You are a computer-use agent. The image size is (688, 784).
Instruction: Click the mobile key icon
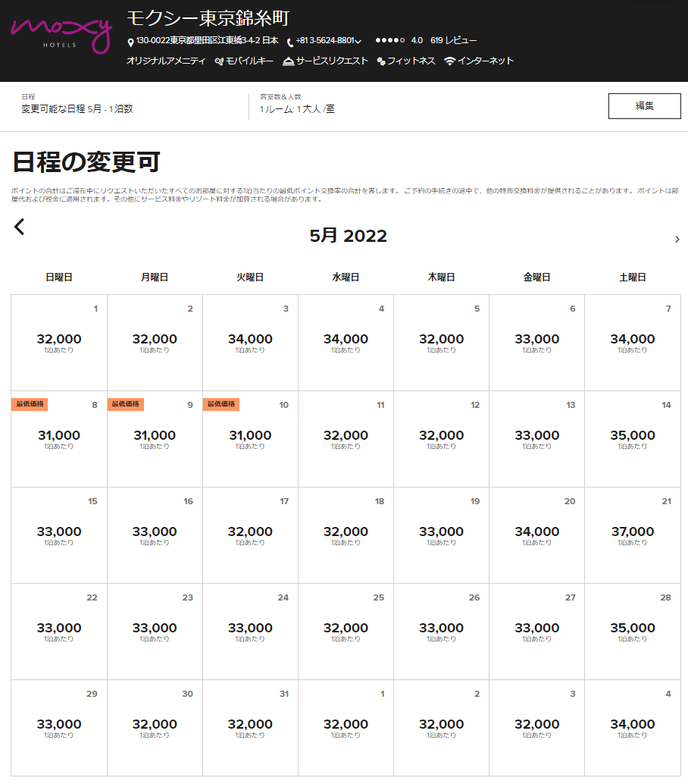click(219, 61)
